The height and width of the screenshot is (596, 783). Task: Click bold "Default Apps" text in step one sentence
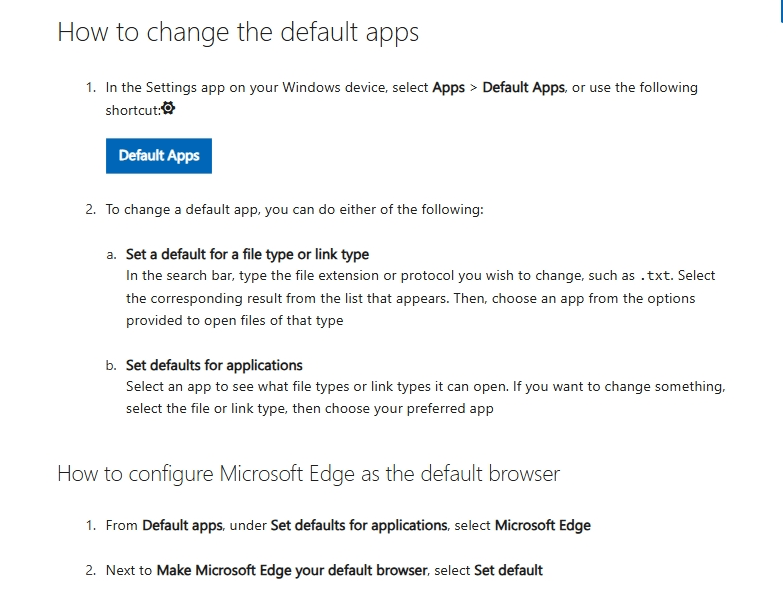tap(524, 88)
